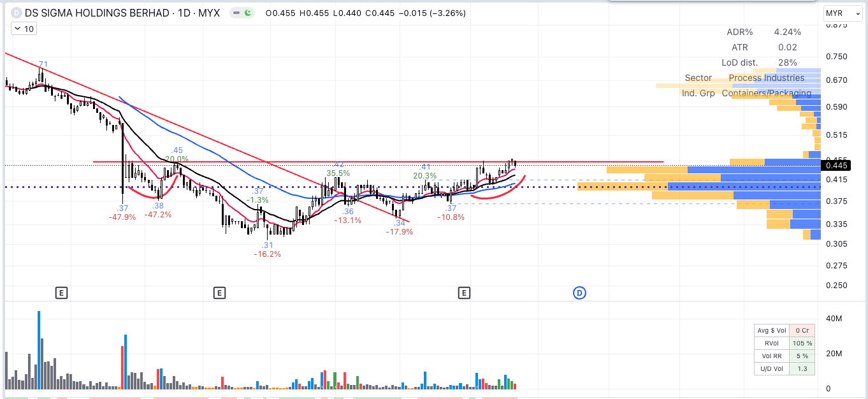Open the leftmost E earnings marker

(x=61, y=293)
